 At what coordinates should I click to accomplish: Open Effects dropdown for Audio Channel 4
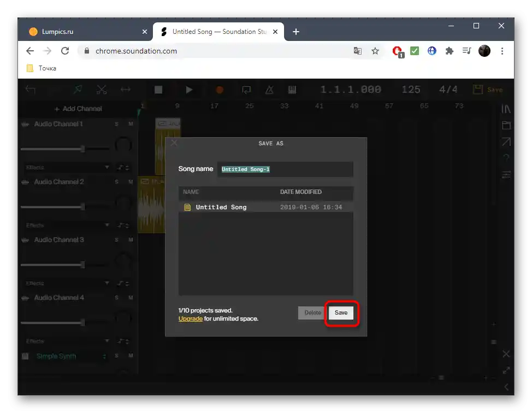click(x=67, y=341)
